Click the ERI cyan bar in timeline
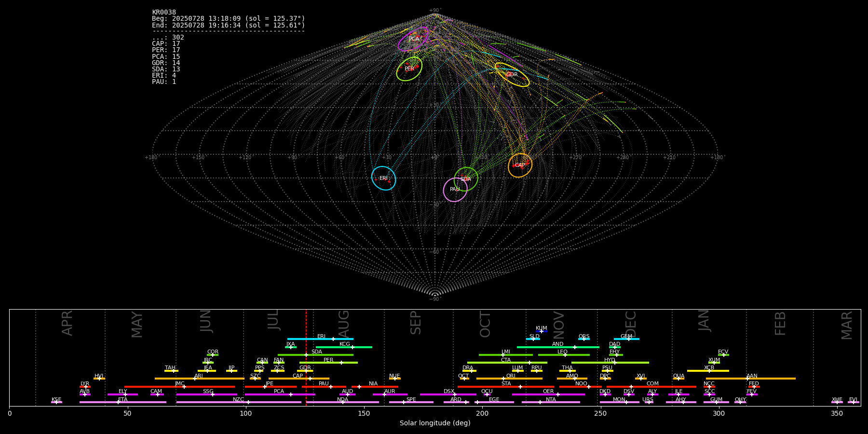Viewport: 868px width, 434px height. (x=320, y=339)
